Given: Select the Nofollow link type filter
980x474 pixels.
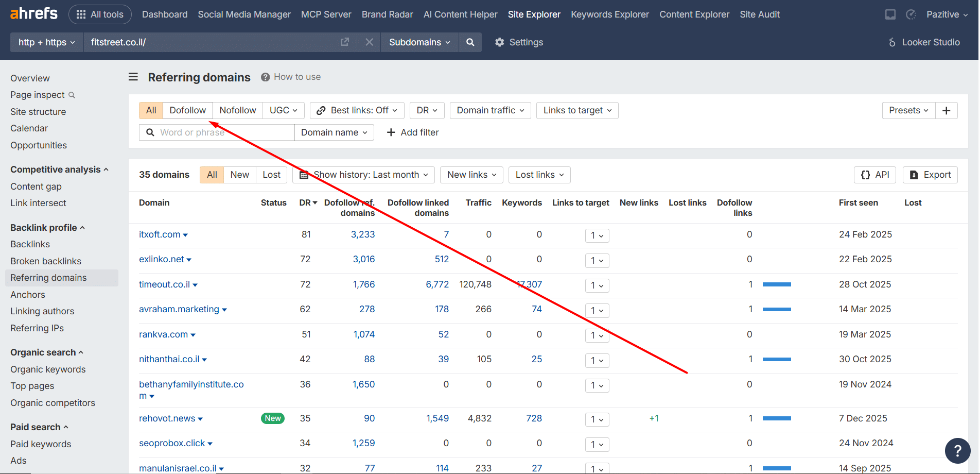Looking at the screenshot, I should pos(238,110).
